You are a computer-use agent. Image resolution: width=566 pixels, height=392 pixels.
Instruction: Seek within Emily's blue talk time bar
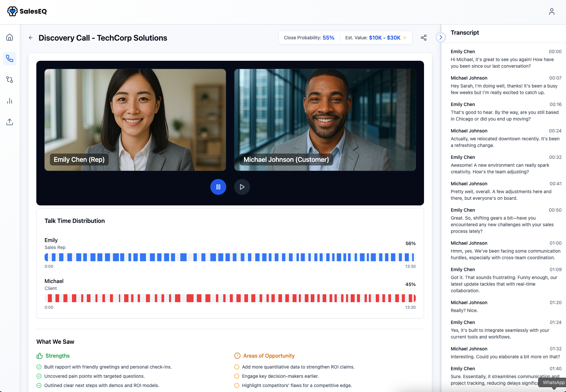230,257
